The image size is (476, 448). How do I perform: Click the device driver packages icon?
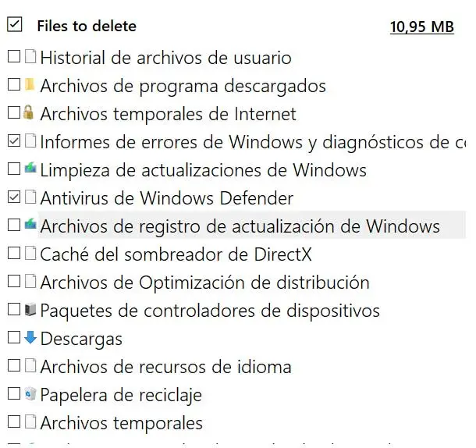point(30,310)
